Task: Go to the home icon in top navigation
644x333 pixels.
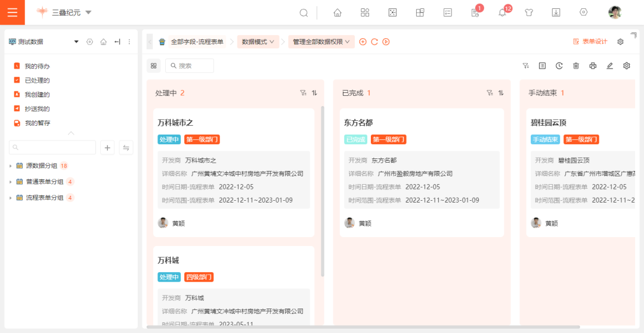Action: click(338, 13)
